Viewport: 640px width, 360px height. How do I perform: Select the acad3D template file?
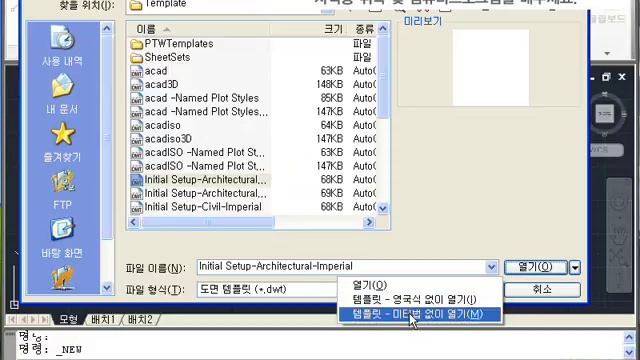point(154,84)
